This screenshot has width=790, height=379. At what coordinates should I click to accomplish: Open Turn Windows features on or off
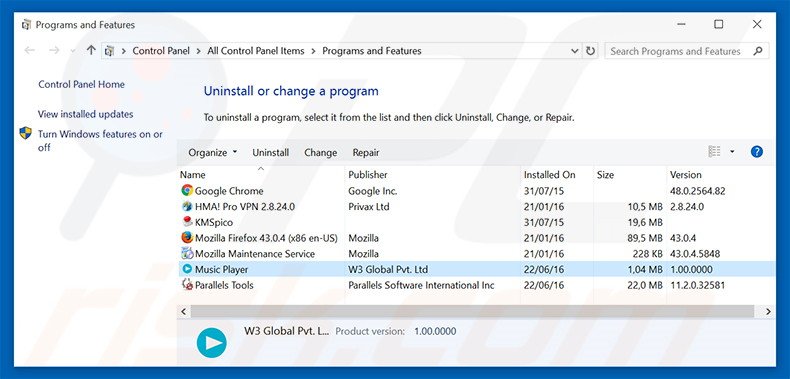click(100, 141)
